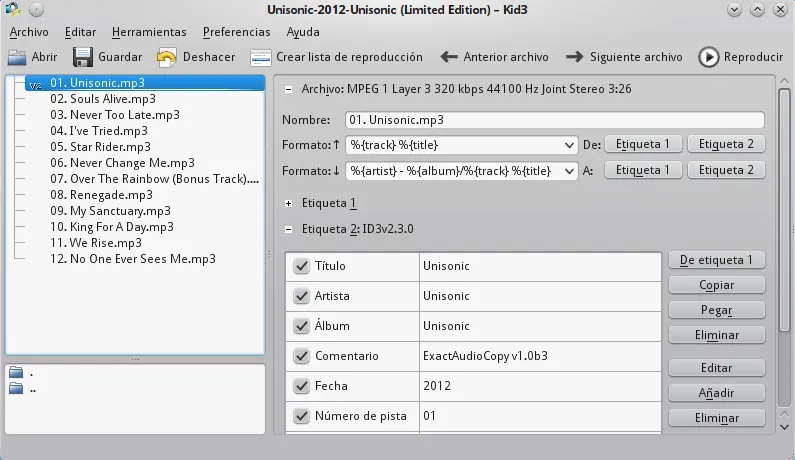Open the Ayuda menu

pyautogui.click(x=303, y=32)
